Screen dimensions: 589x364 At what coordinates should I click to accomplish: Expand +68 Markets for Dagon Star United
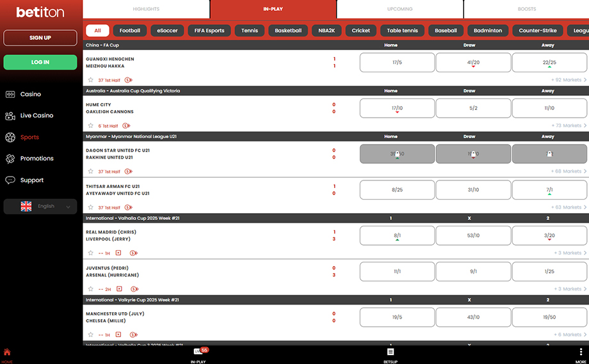click(x=569, y=171)
